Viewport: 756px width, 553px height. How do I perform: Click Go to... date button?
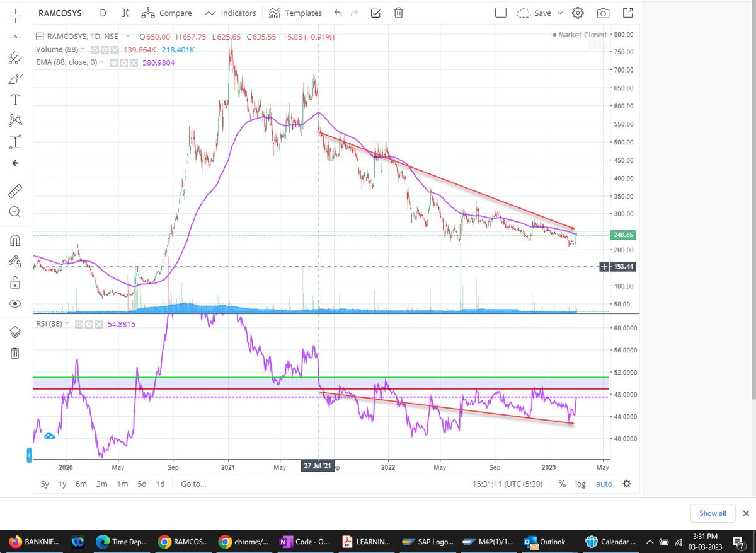point(193,484)
